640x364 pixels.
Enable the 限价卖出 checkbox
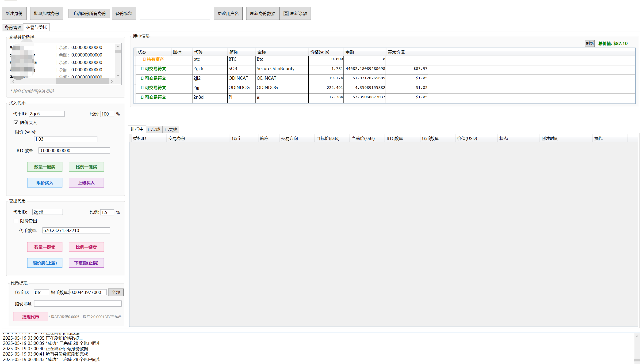pos(16,221)
